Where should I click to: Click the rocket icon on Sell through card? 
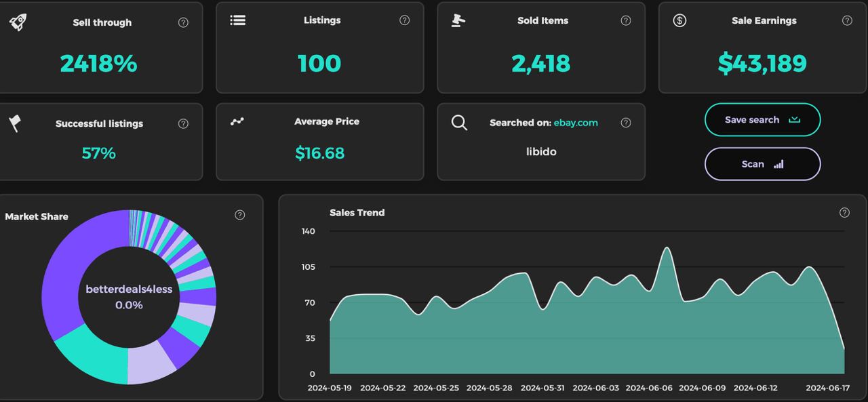tap(18, 22)
